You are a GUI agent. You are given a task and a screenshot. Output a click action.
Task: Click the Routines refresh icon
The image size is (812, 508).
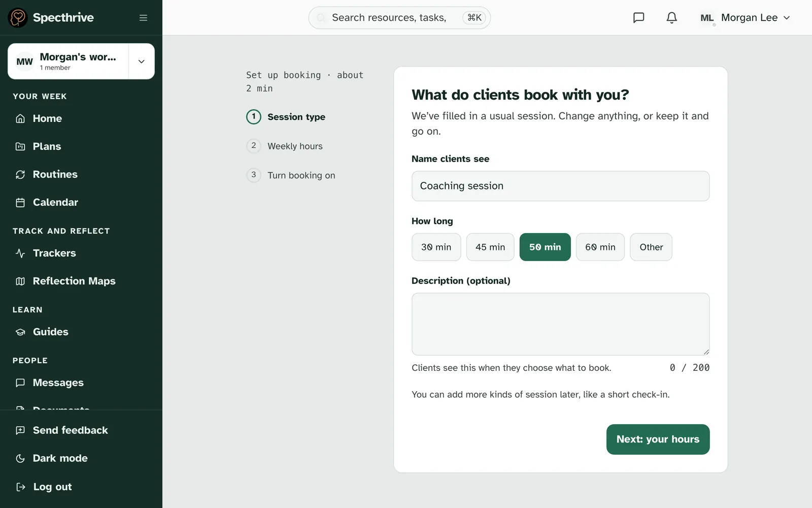point(20,174)
